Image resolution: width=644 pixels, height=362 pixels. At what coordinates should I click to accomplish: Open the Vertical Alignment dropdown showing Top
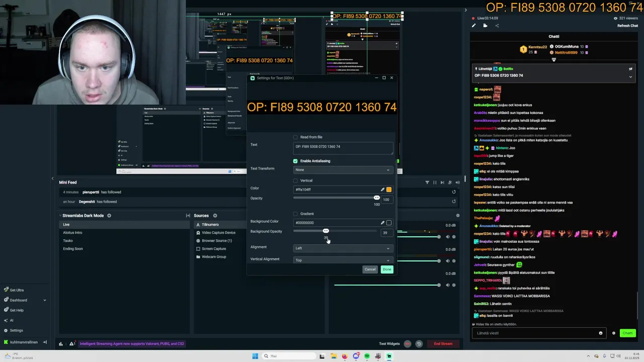pyautogui.click(x=343, y=260)
